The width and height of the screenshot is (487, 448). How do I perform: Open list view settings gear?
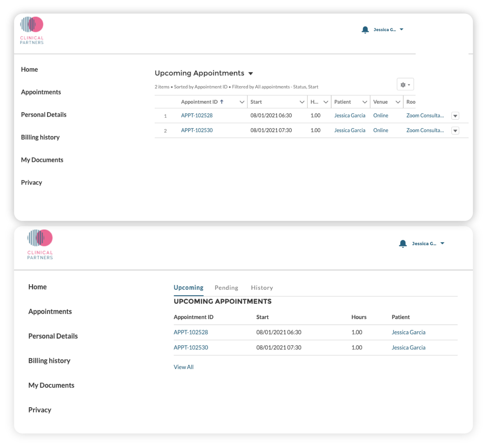click(x=405, y=84)
